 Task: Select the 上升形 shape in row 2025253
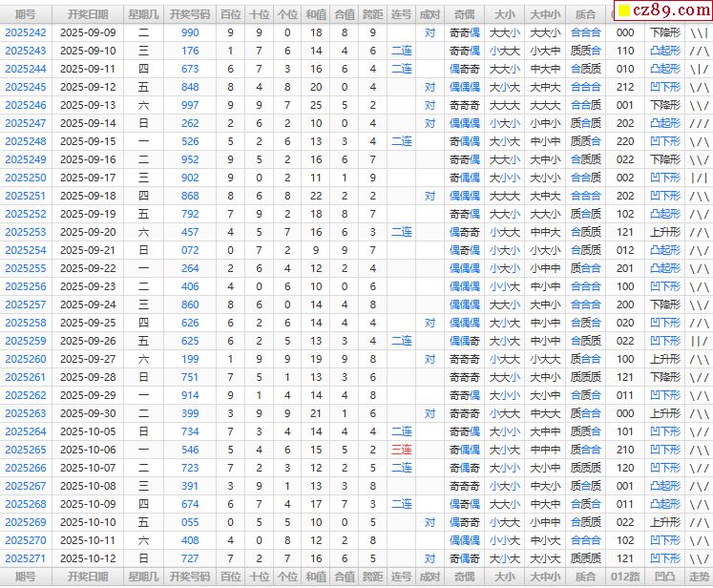[664, 232]
